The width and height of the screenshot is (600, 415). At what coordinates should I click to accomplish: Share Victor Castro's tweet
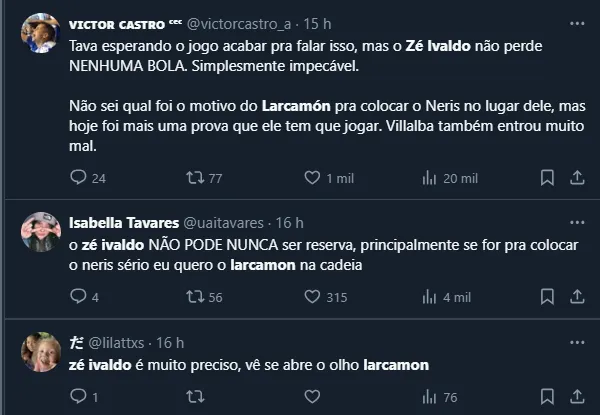pos(577,178)
